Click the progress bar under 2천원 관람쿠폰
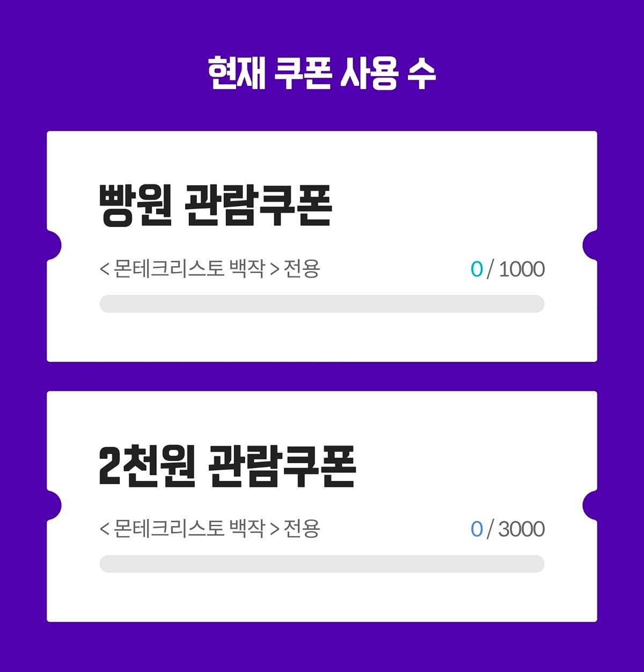The width and height of the screenshot is (644, 672). (322, 564)
